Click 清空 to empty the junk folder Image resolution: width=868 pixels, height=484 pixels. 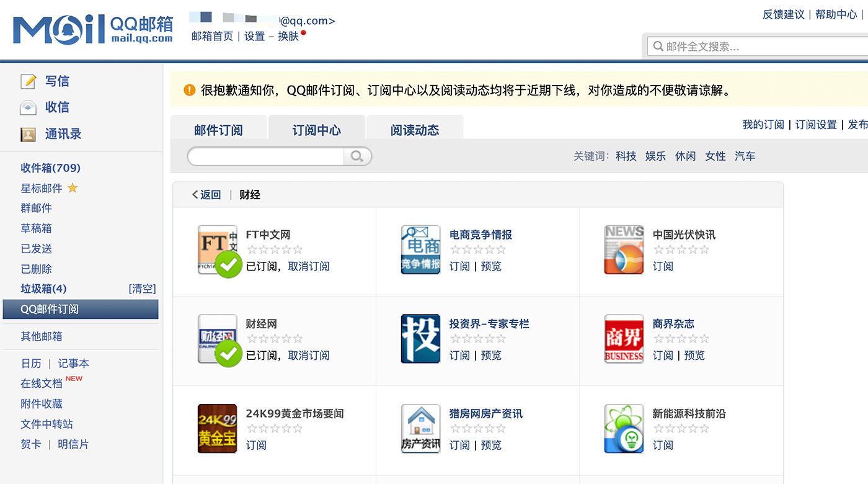(x=142, y=289)
